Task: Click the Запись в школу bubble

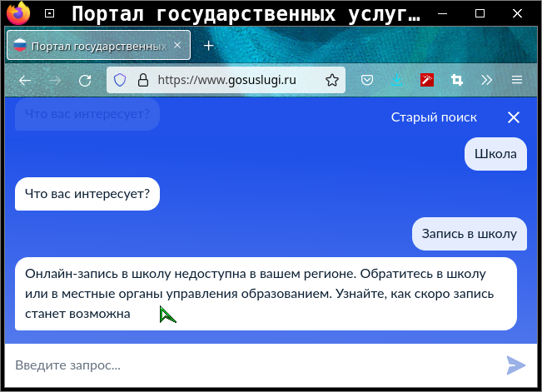Action: [x=469, y=234]
